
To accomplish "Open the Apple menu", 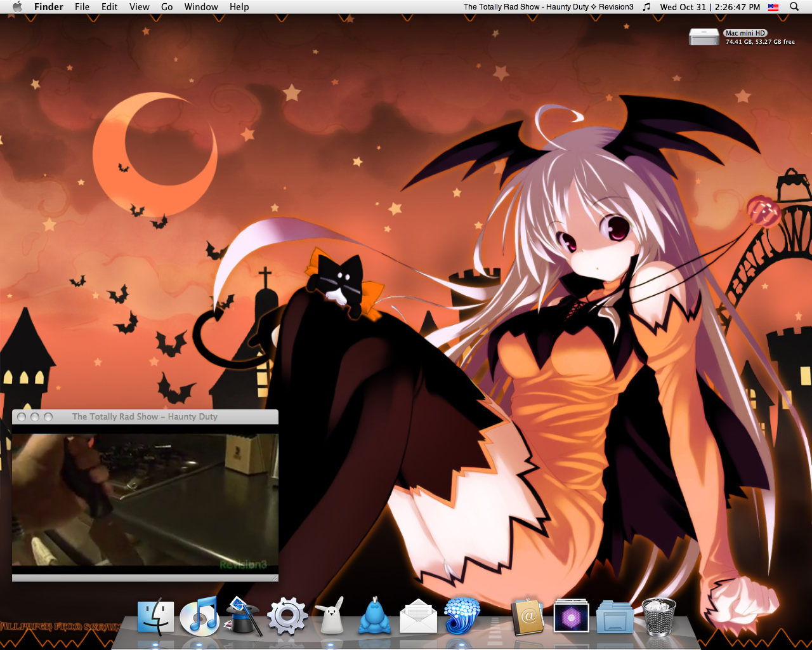I will [x=17, y=7].
